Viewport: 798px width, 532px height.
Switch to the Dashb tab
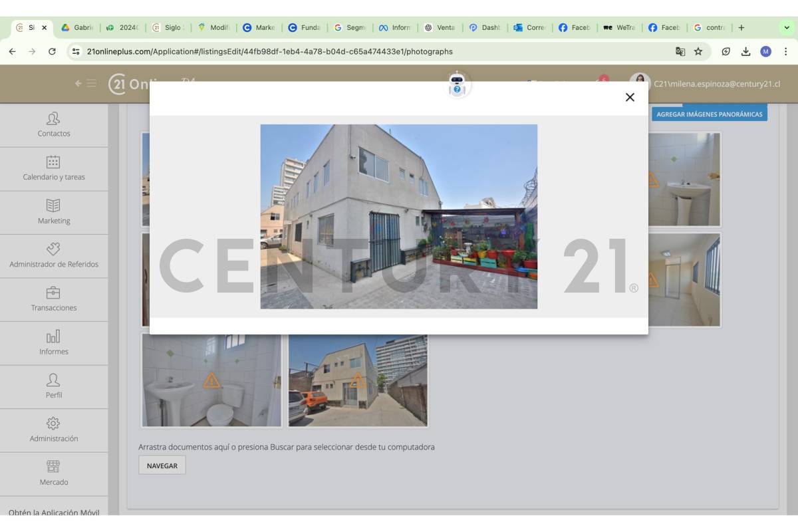point(486,28)
